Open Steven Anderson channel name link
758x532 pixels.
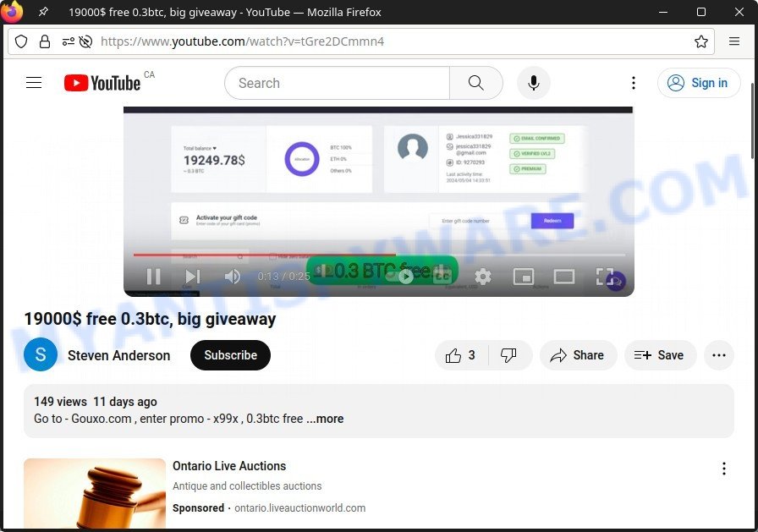119,355
